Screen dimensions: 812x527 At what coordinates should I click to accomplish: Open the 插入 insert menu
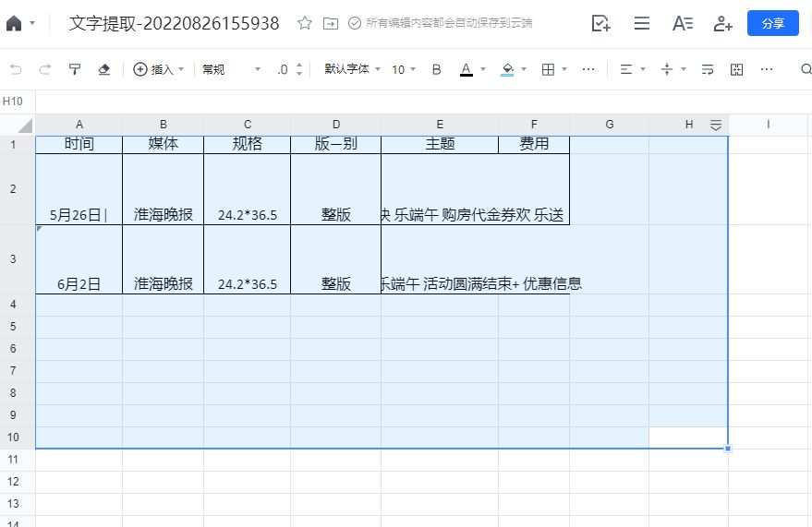click(x=159, y=69)
